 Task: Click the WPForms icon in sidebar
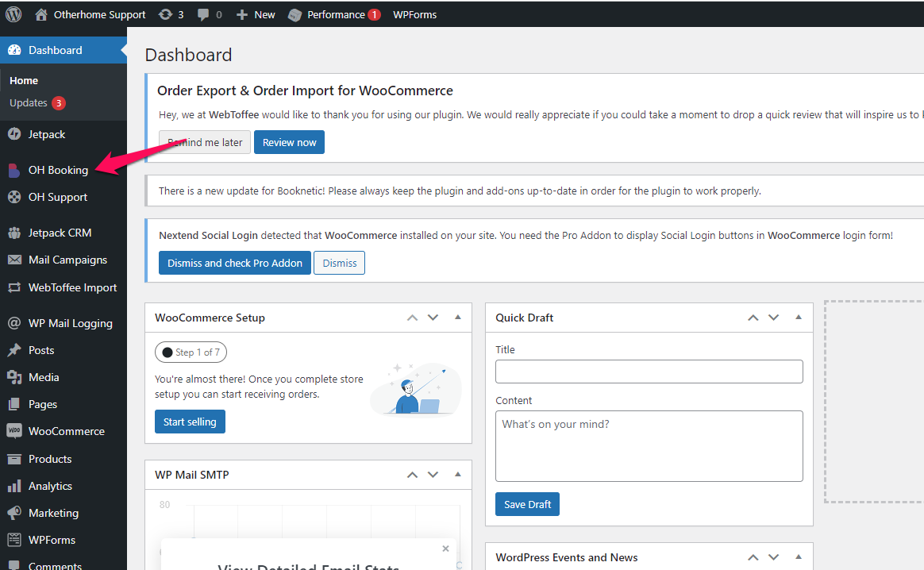[x=14, y=539]
